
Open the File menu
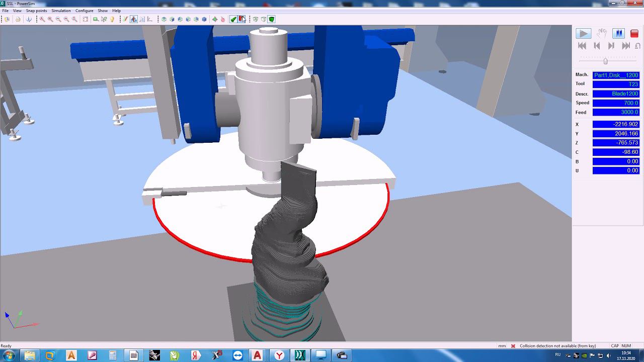5,11
